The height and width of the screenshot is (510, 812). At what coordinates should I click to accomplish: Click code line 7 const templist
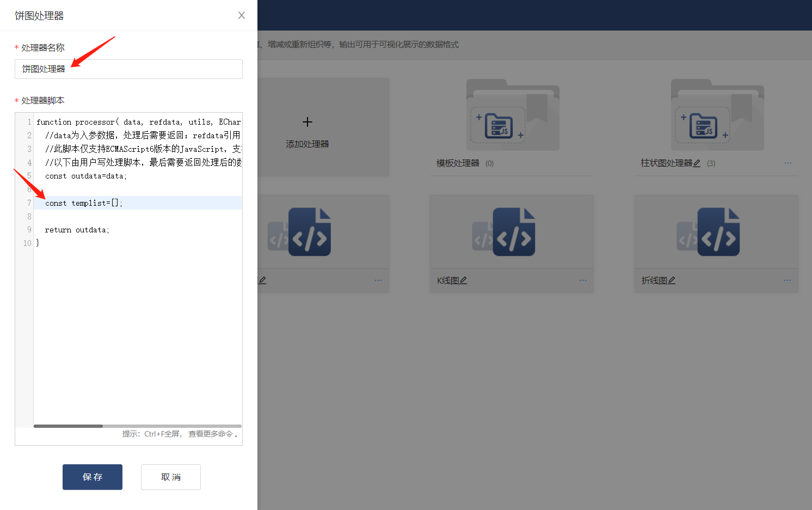(x=84, y=203)
